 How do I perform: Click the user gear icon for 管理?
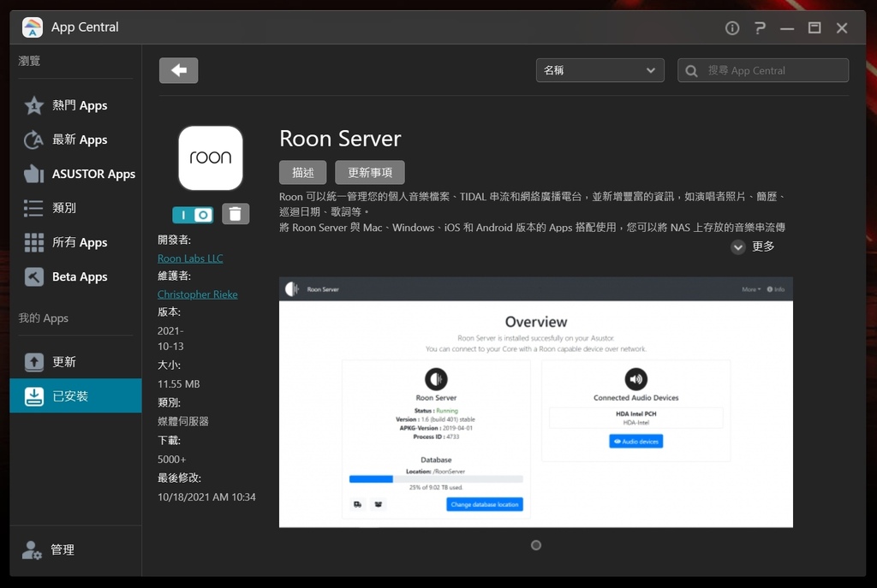(32, 550)
